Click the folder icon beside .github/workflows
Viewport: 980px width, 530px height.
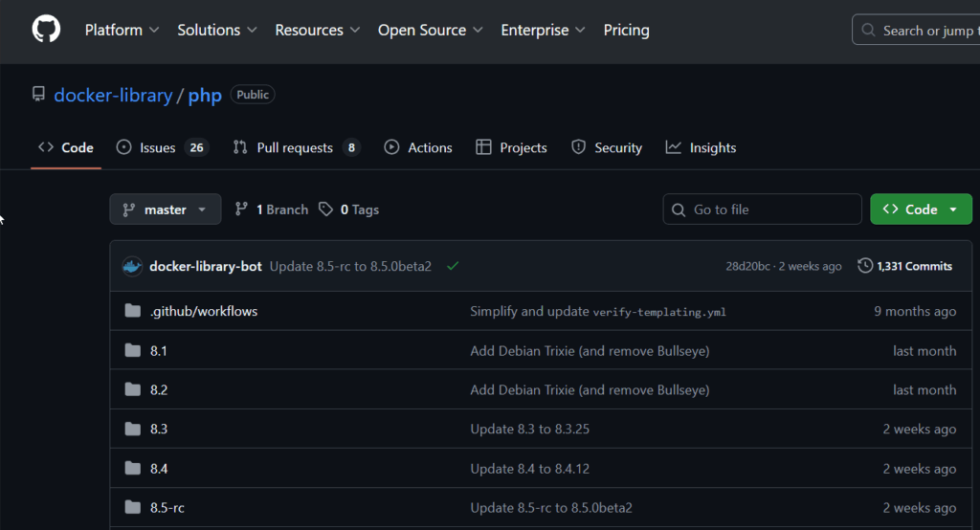(x=133, y=311)
